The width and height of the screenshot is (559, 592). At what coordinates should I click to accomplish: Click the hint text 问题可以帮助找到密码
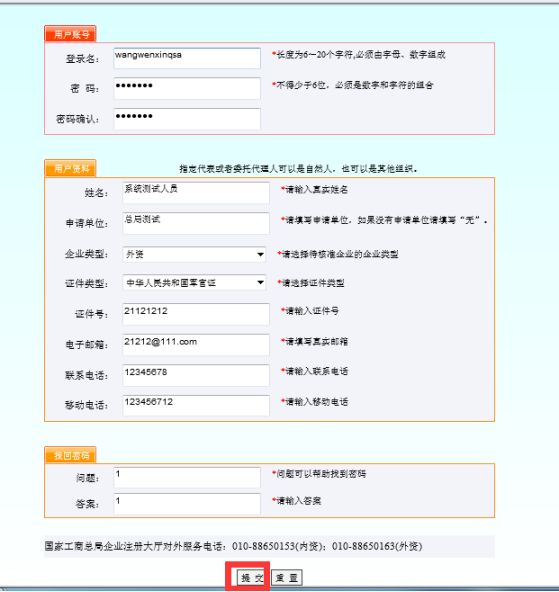point(319,474)
